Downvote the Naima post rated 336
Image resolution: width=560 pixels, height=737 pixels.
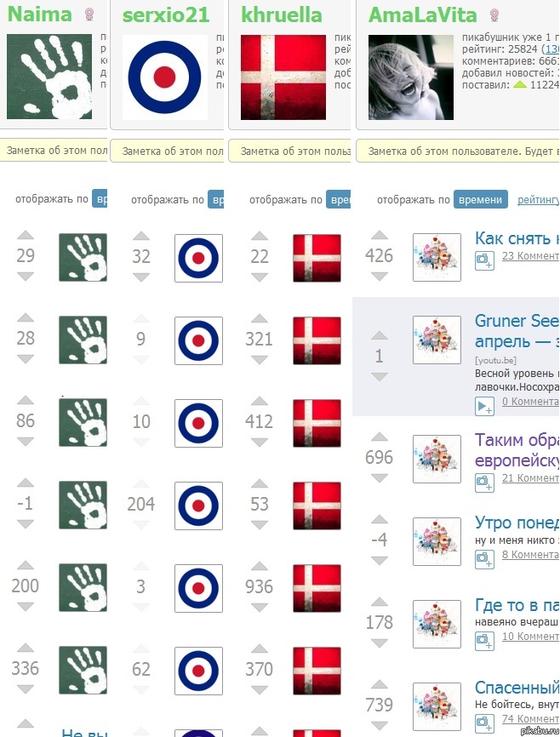tap(26, 689)
